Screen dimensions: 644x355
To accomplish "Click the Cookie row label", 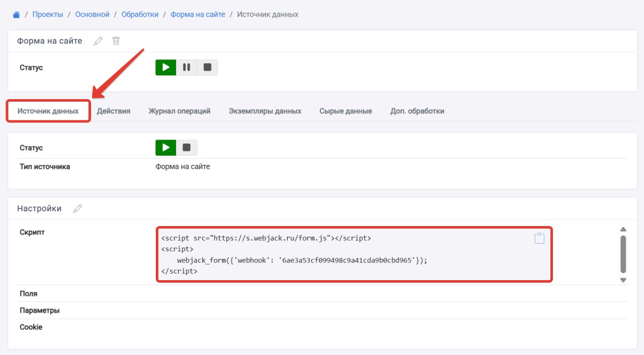I will 31,327.
